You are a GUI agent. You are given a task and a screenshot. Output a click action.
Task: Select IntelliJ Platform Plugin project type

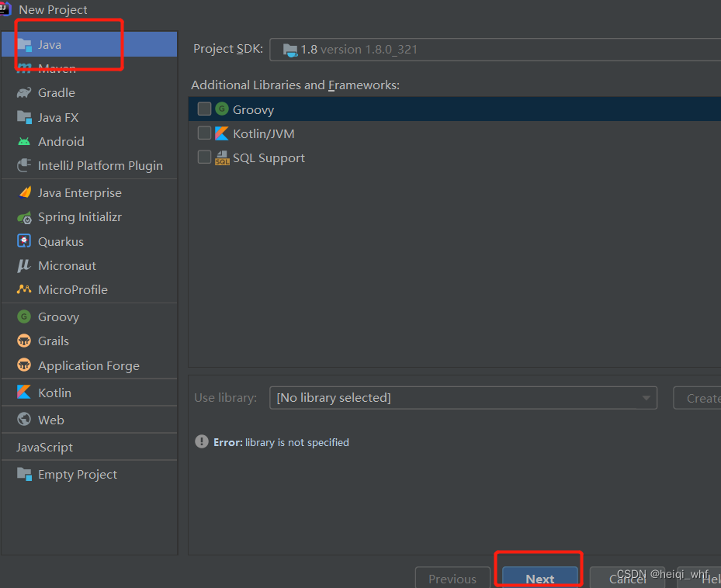89,165
